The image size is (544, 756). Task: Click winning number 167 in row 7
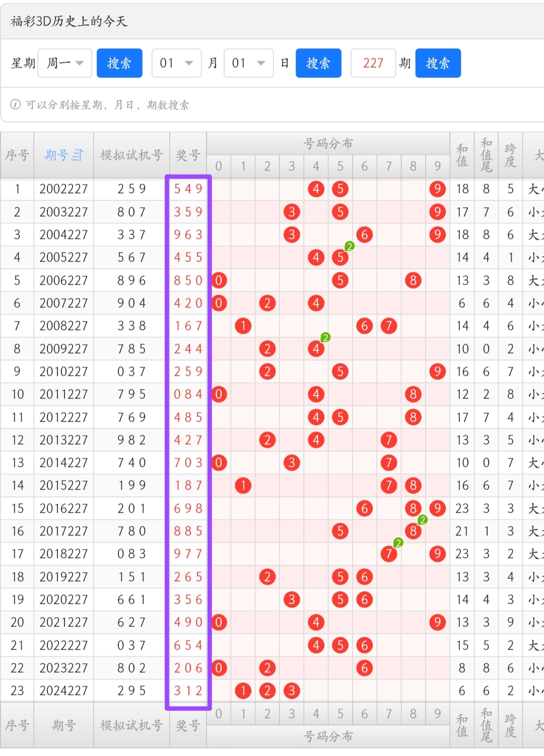coord(188,326)
